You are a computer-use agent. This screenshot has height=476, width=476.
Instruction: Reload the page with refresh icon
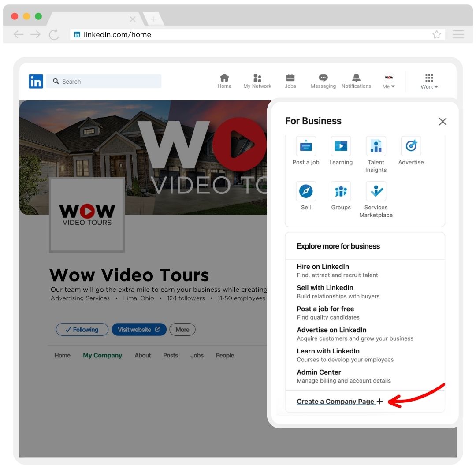click(x=54, y=34)
